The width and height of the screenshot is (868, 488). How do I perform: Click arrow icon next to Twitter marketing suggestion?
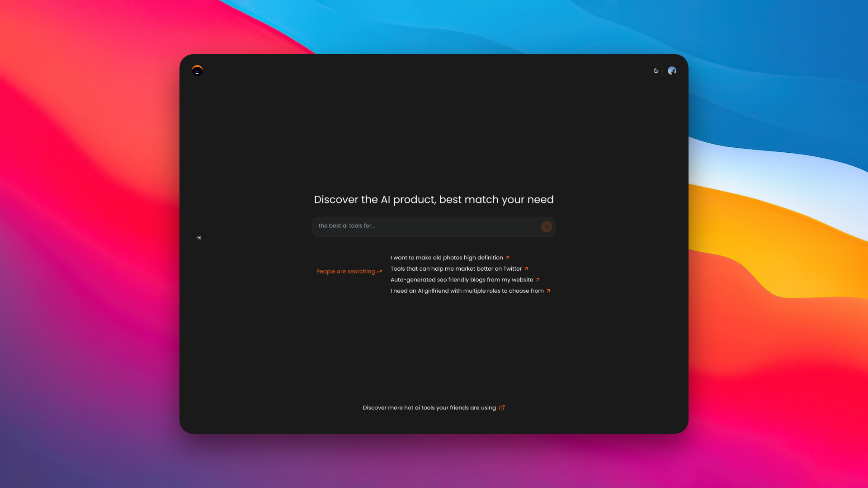(526, 268)
